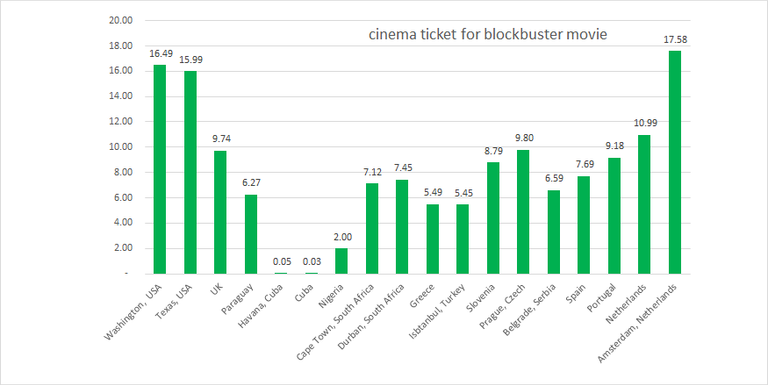Click the 20.00 y-axis label

120,21
